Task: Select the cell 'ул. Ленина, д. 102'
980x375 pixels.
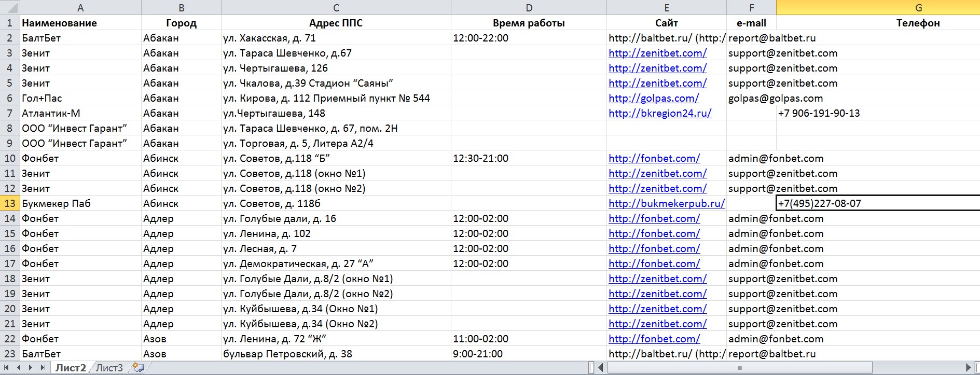Action: coord(336,233)
